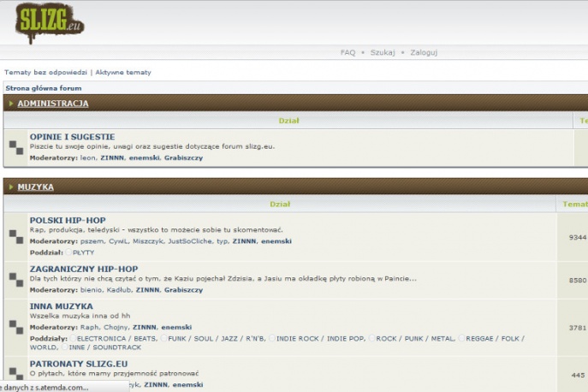Show Tematy bez odpowiedzi
588x392 pixels.
tap(45, 72)
